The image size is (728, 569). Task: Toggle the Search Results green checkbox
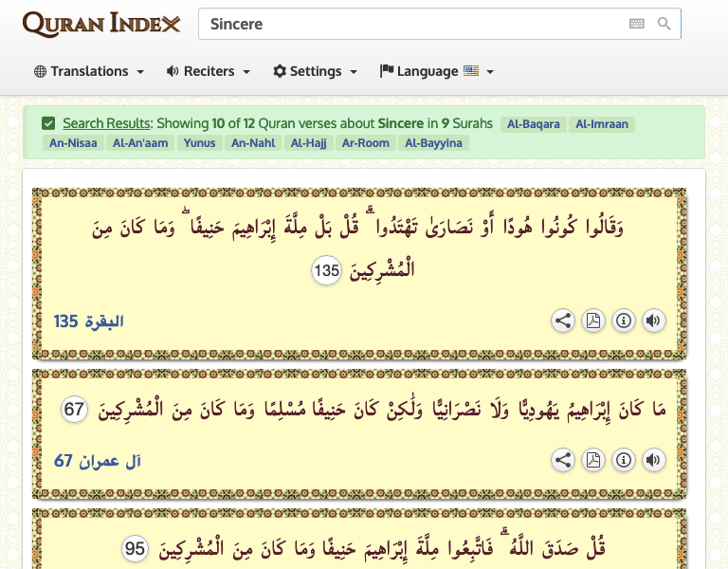(x=48, y=123)
